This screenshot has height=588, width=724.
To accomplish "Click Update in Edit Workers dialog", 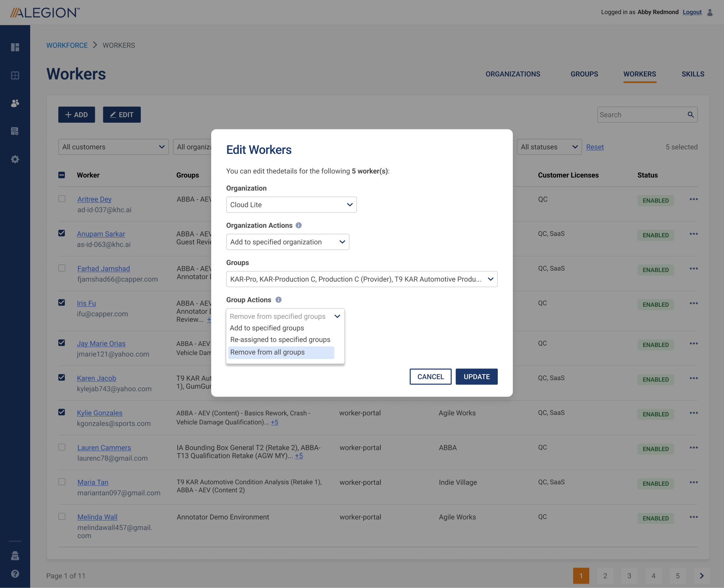I will pos(476,377).
